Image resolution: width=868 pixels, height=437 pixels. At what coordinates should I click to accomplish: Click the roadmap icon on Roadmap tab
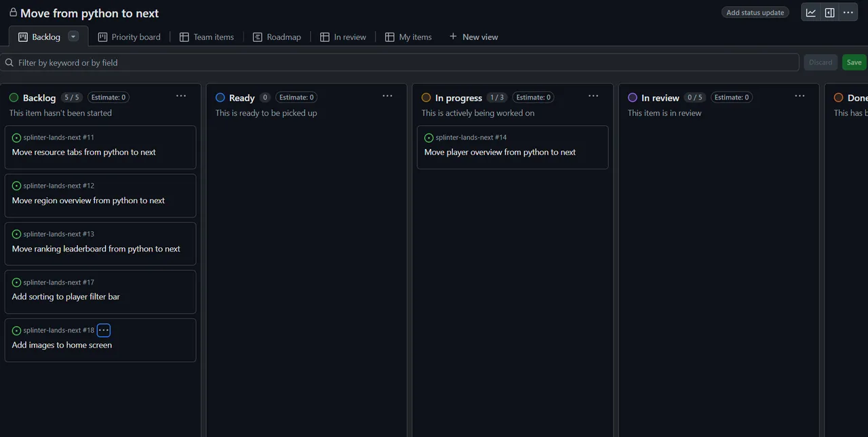click(258, 37)
